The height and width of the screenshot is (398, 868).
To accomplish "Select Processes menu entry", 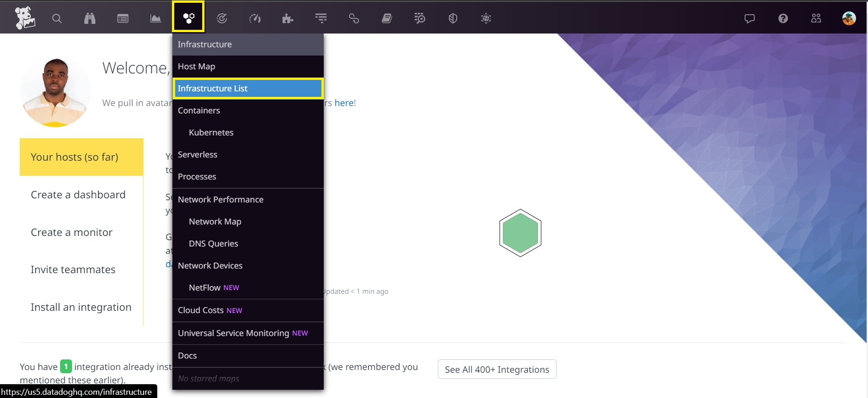I will pos(248,177).
